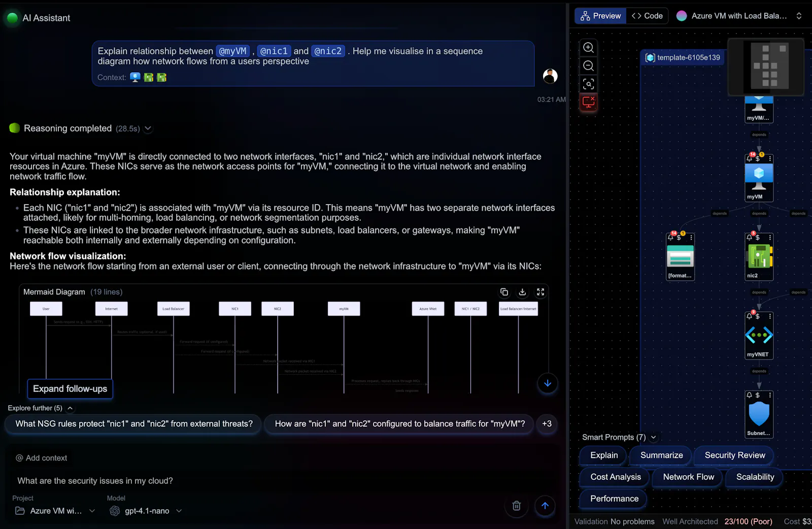Click the fit-to-view focus icon
This screenshot has width=812, height=529.
(x=588, y=84)
